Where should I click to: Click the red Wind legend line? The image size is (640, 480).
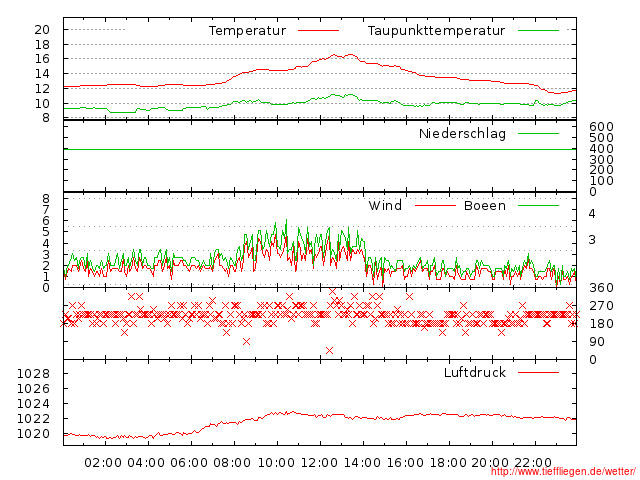[435, 206]
